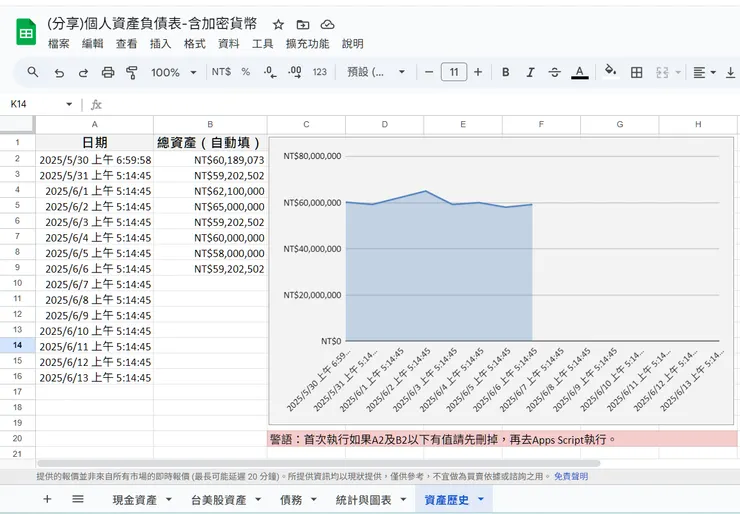The width and height of the screenshot is (740, 514).
Task: Toggle bold formatting
Action: 506,72
